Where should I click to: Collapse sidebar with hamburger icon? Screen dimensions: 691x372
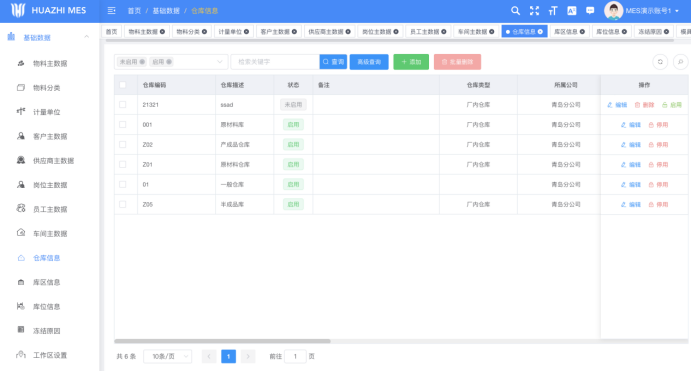(111, 11)
